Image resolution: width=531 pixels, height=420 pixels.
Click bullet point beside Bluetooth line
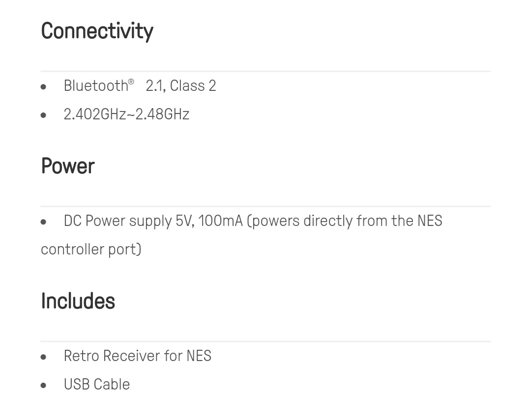(43, 87)
